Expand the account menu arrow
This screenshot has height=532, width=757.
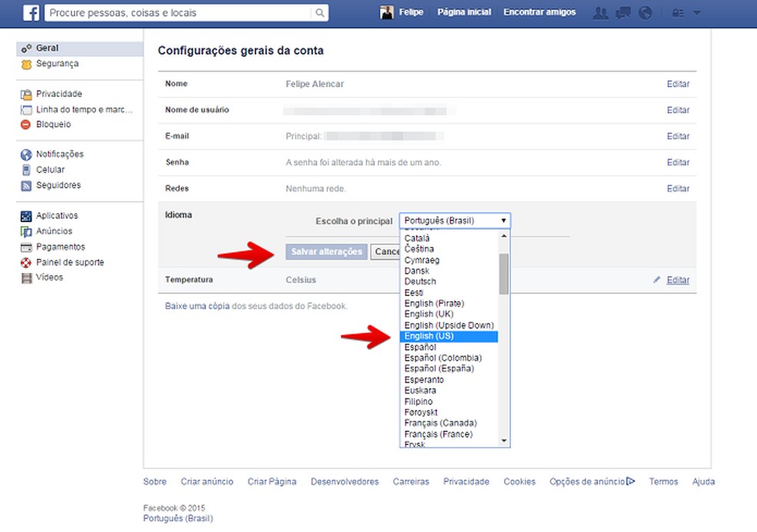697,13
